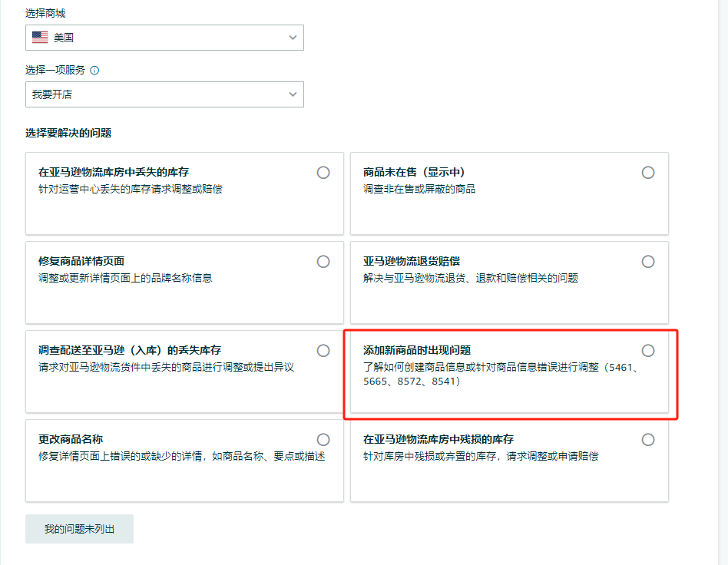Select radio for 商品未在售（显示中）
The image size is (728, 565).
click(649, 172)
